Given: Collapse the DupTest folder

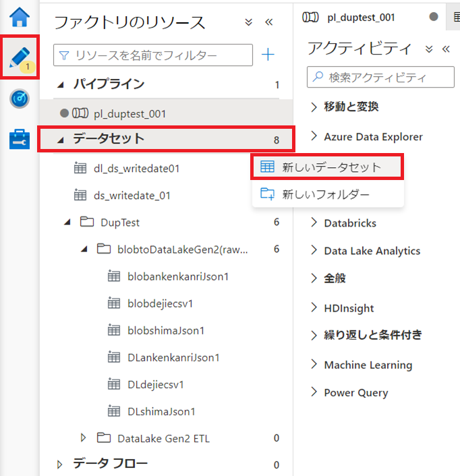Looking at the screenshot, I should [67, 222].
